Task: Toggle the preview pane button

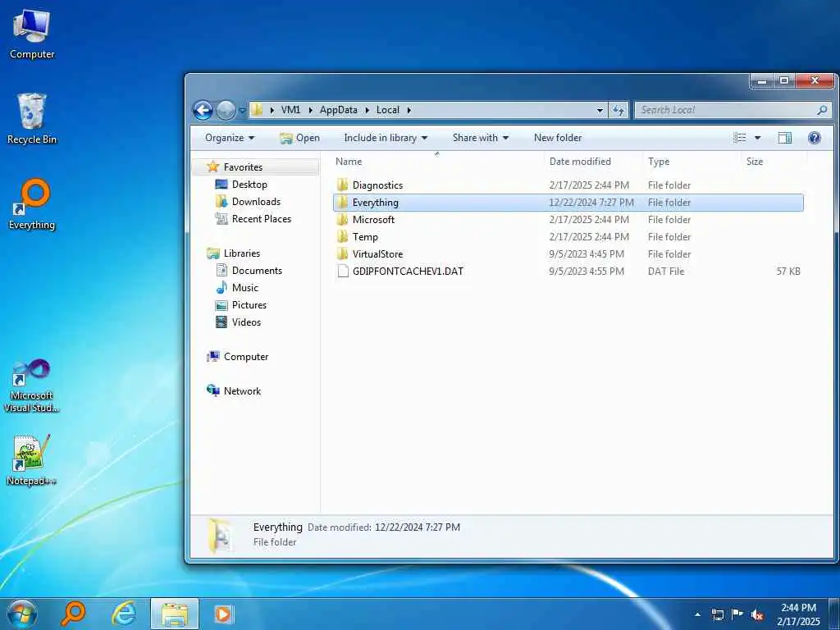Action: point(785,138)
